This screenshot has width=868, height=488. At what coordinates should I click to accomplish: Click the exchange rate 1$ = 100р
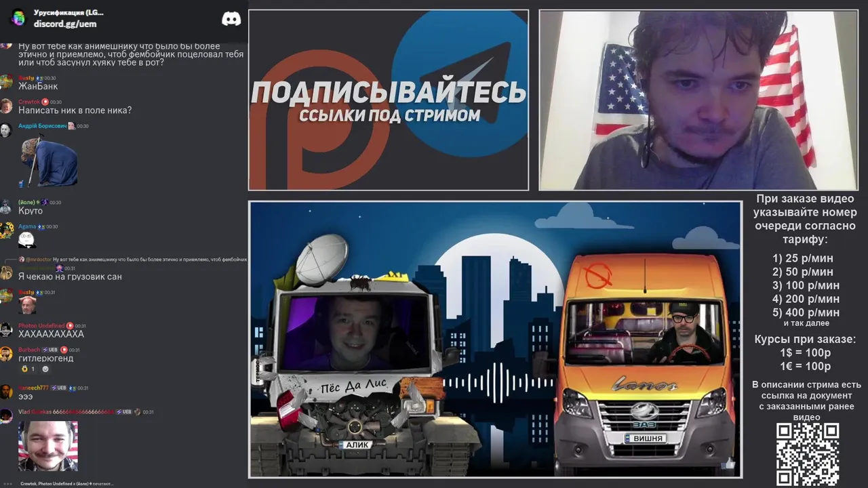click(x=805, y=353)
